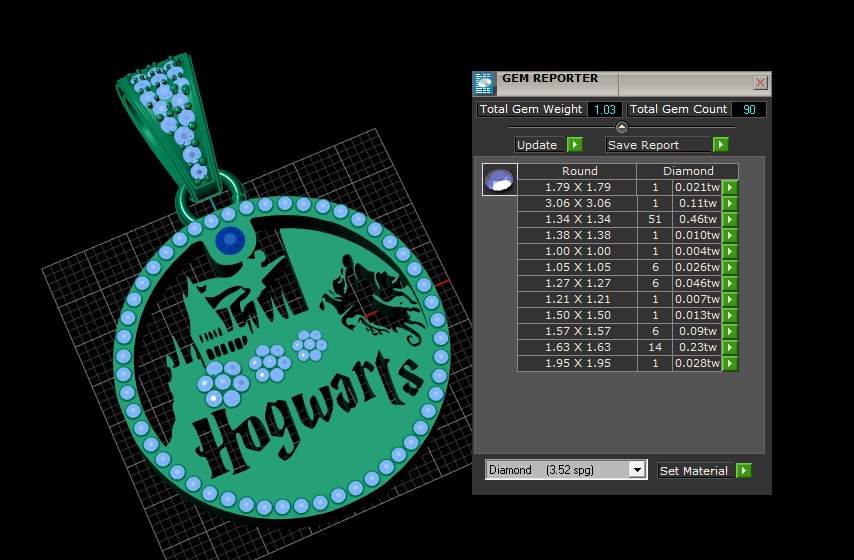This screenshot has width=854, height=560.
Task: Click the Gem Reporter panel icon
Action: tap(483, 83)
